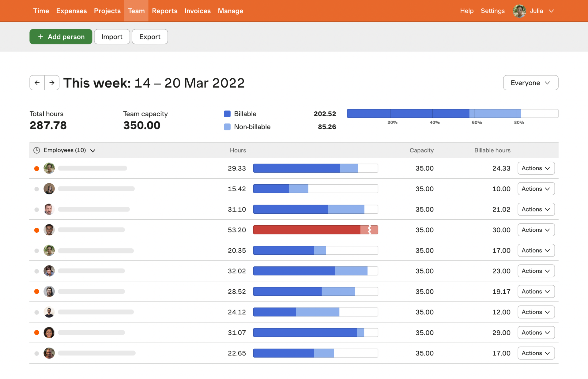Image resolution: width=588 pixels, height=379 pixels.
Task: Open Actions menu for 53.20 hours row
Action: click(536, 230)
